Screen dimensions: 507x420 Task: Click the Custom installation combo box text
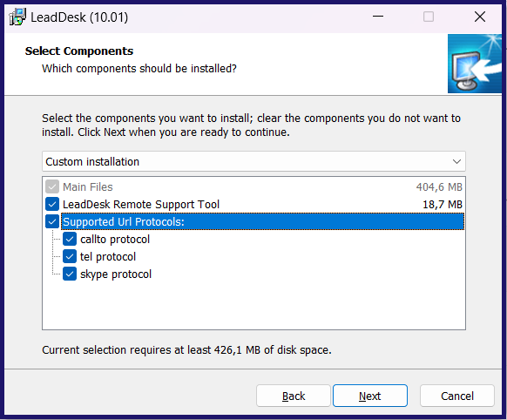[x=92, y=162]
